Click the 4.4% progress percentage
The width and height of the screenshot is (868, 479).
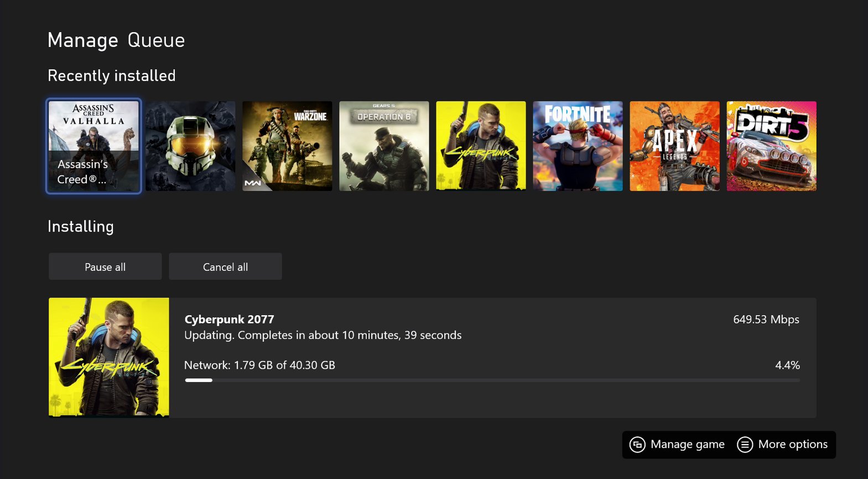[x=787, y=365]
